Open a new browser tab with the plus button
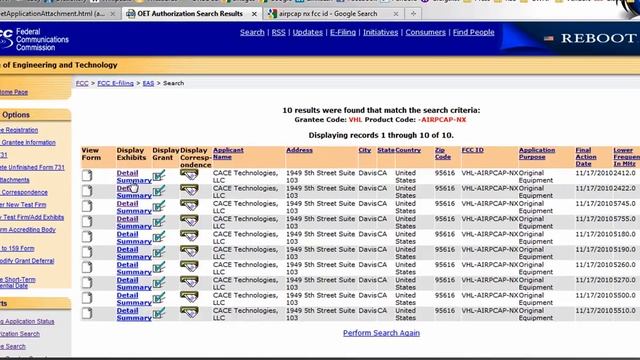640x360 pixels. tap(413, 14)
